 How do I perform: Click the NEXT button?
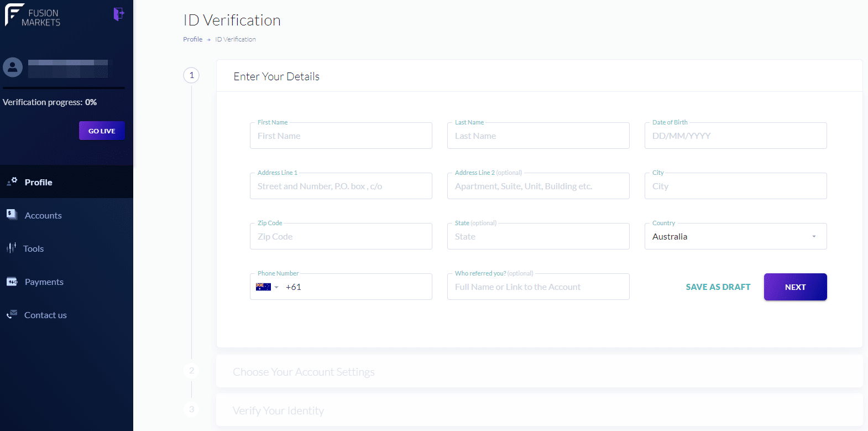click(795, 287)
